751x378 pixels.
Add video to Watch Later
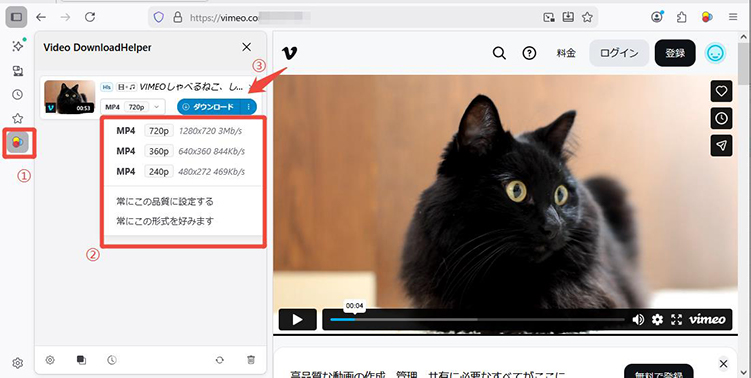(x=721, y=118)
